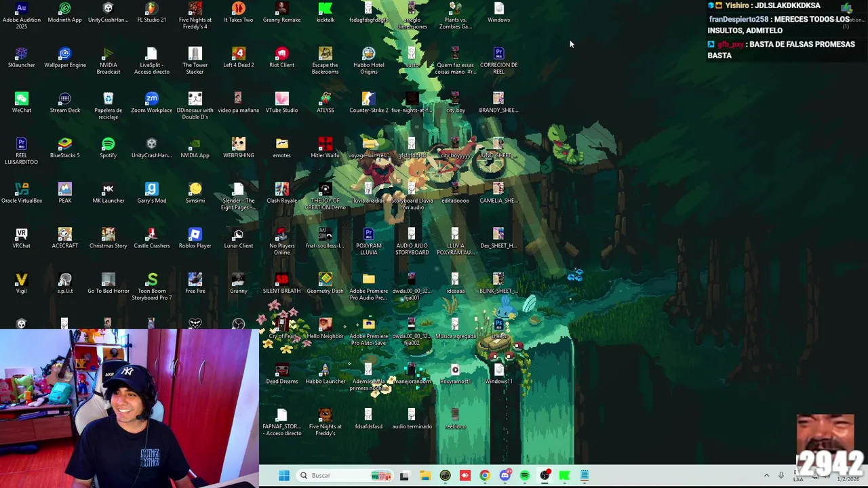Launch the SILENT BREATH game shortcut

[281, 284]
